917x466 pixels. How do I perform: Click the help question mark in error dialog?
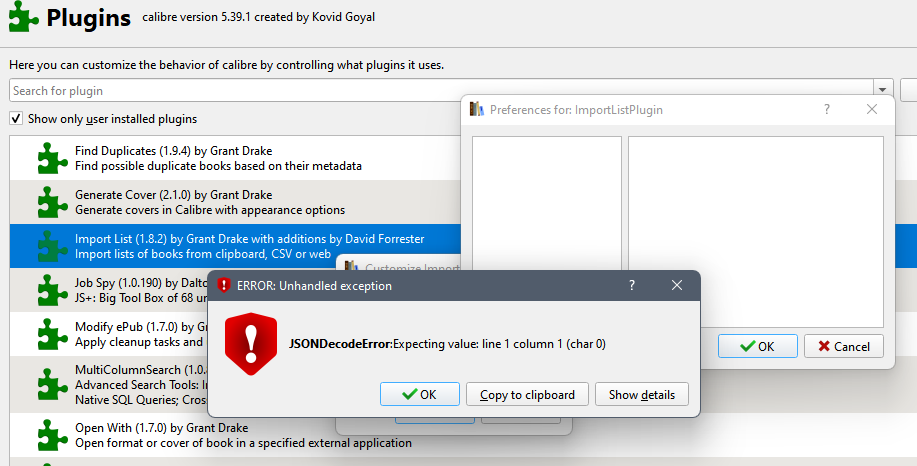pos(632,286)
